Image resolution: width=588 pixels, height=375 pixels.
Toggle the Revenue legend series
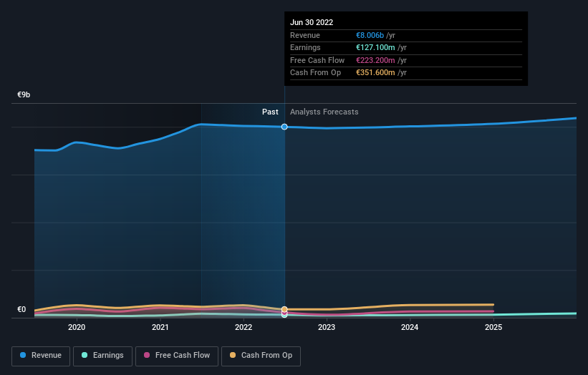[41, 356]
